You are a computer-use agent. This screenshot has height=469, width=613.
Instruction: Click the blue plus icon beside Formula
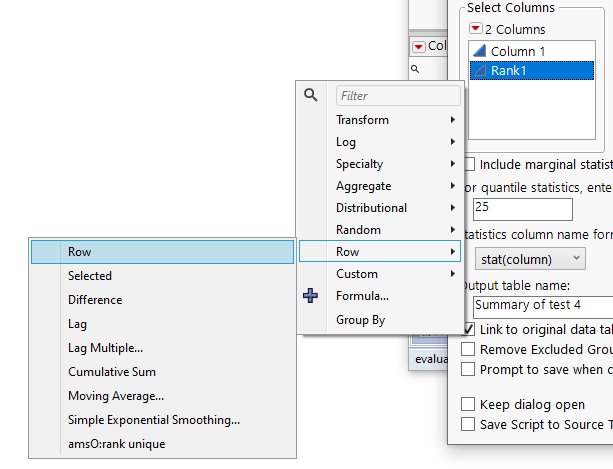coord(312,296)
